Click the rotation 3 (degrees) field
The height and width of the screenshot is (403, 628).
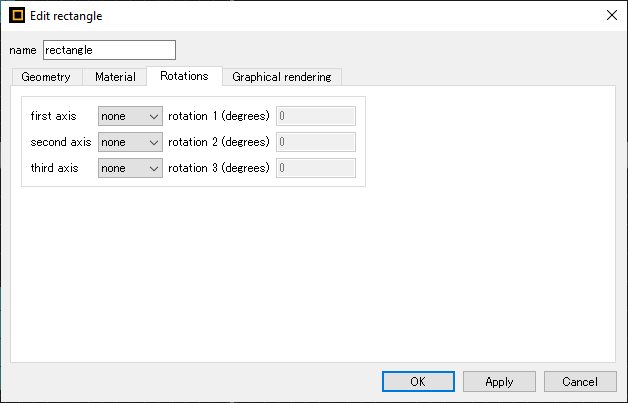(x=316, y=168)
